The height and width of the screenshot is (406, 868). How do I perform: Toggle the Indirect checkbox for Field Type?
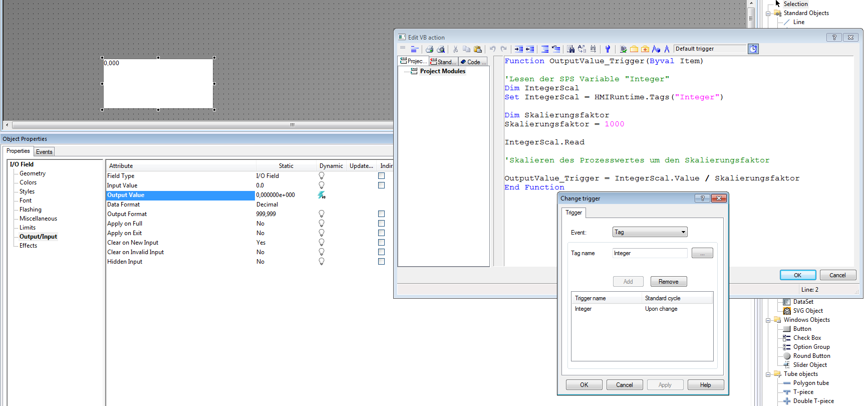point(381,176)
